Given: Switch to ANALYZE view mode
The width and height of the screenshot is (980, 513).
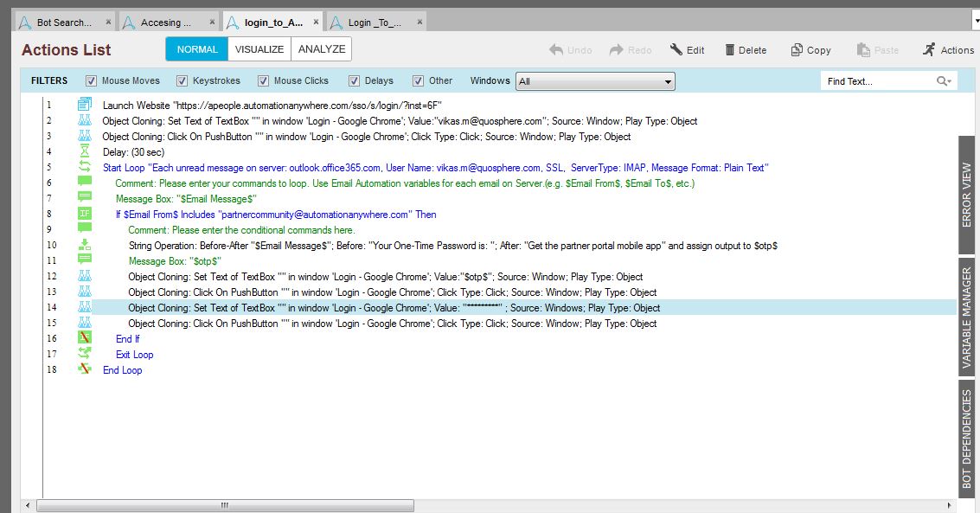Looking at the screenshot, I should [321, 49].
